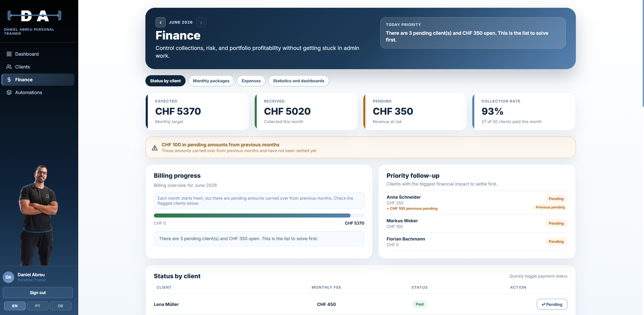
Task: Click Florian Bachmann's Pending badge
Action: [556, 241]
